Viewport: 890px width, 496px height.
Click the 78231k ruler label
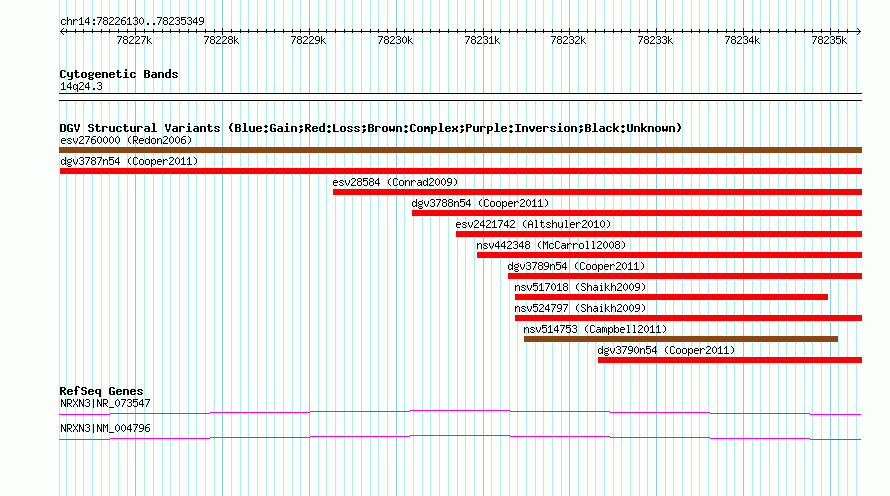tap(482, 40)
